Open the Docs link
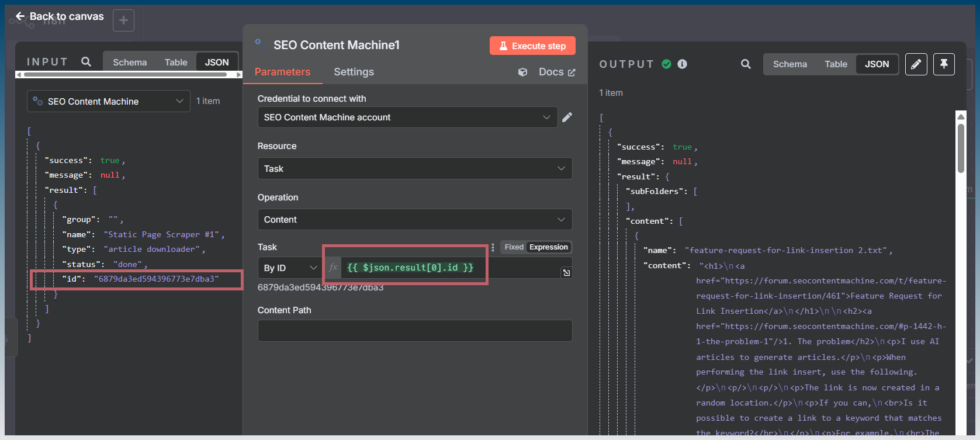This screenshot has width=980, height=440. (x=557, y=72)
